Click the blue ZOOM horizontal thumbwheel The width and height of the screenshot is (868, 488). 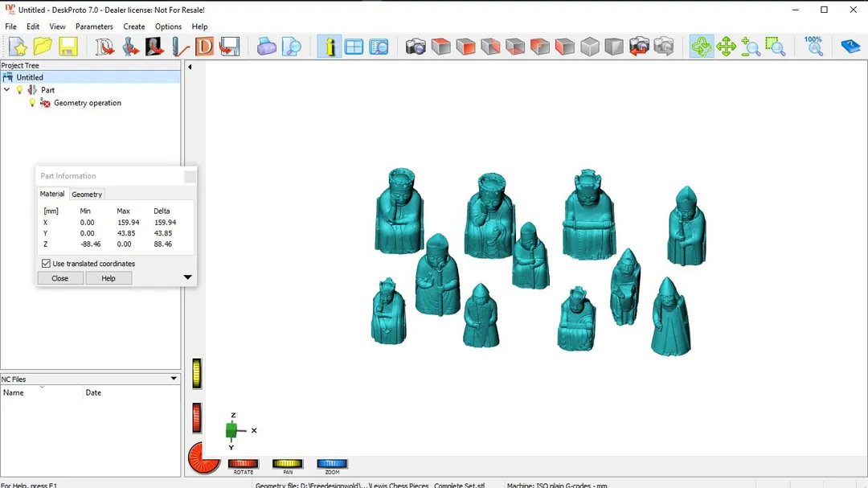point(332,464)
